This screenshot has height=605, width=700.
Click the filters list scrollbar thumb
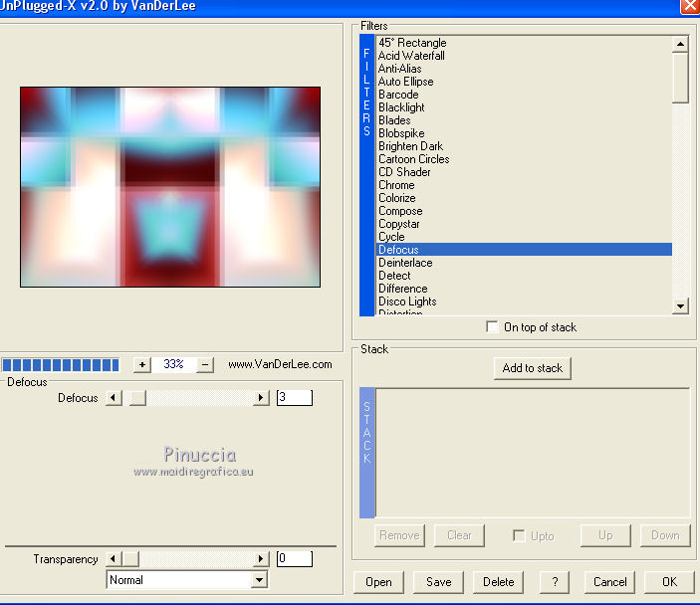tap(680, 78)
